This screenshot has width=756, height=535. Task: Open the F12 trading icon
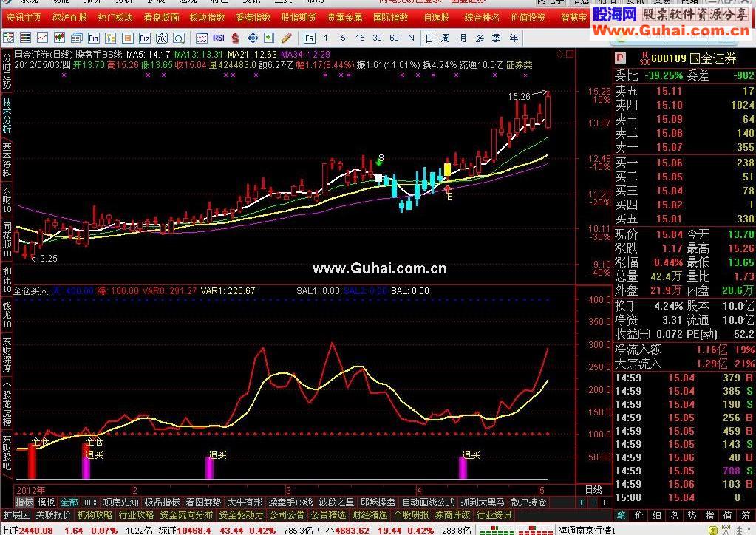tap(145, 38)
